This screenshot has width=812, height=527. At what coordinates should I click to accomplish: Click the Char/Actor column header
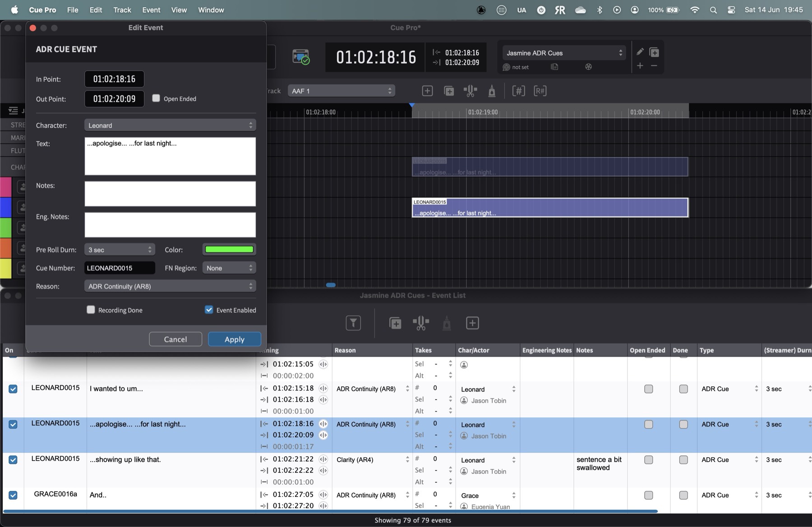pyautogui.click(x=488, y=350)
